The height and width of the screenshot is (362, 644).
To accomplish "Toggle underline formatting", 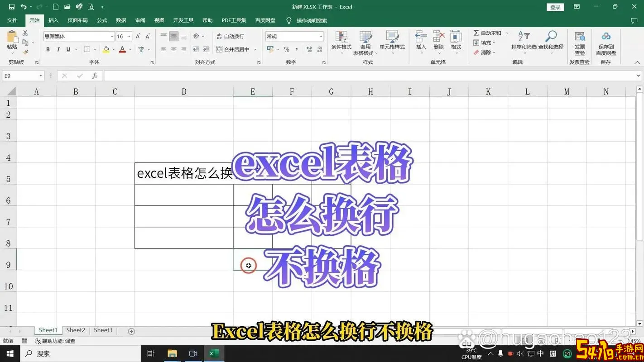I will pos(68,49).
